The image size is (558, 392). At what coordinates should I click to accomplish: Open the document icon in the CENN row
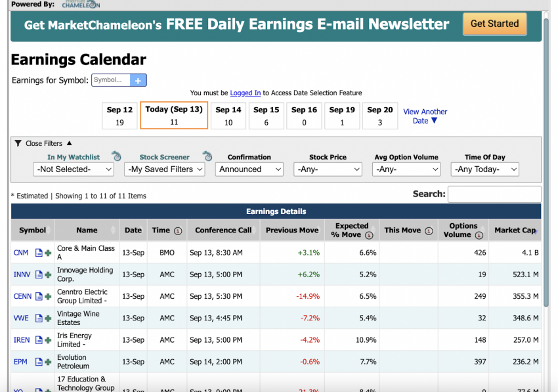tap(39, 296)
